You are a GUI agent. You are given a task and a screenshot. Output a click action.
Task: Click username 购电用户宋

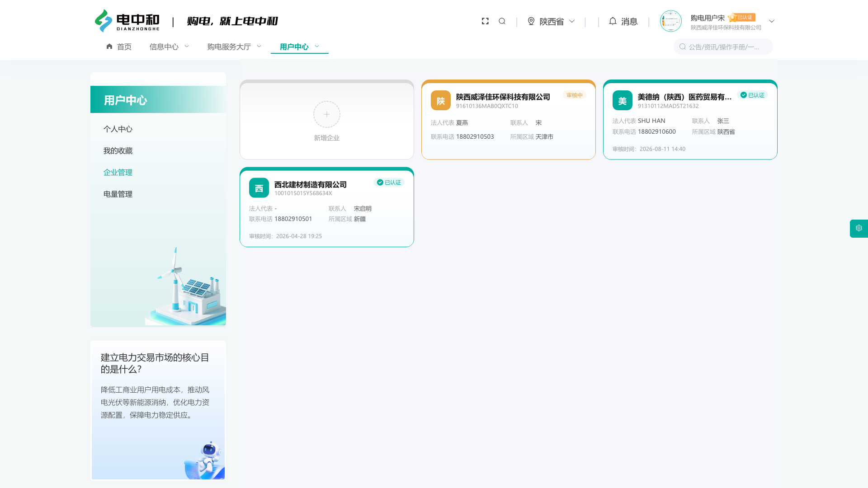(x=708, y=18)
